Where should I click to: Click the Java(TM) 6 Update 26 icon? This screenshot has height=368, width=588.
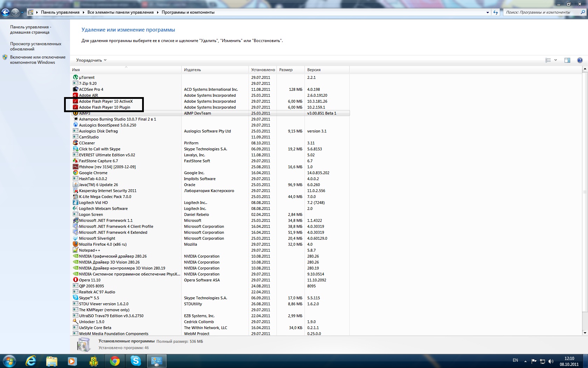pos(75,185)
